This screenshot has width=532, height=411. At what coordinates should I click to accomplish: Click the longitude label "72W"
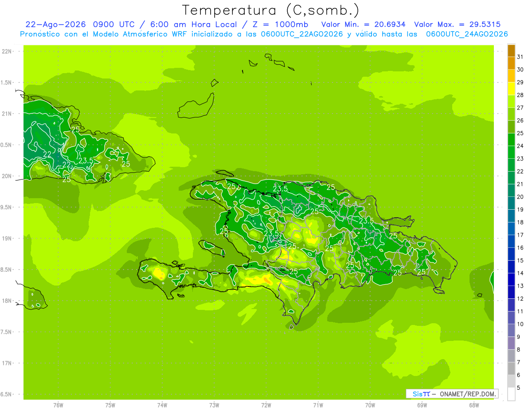click(x=266, y=405)
